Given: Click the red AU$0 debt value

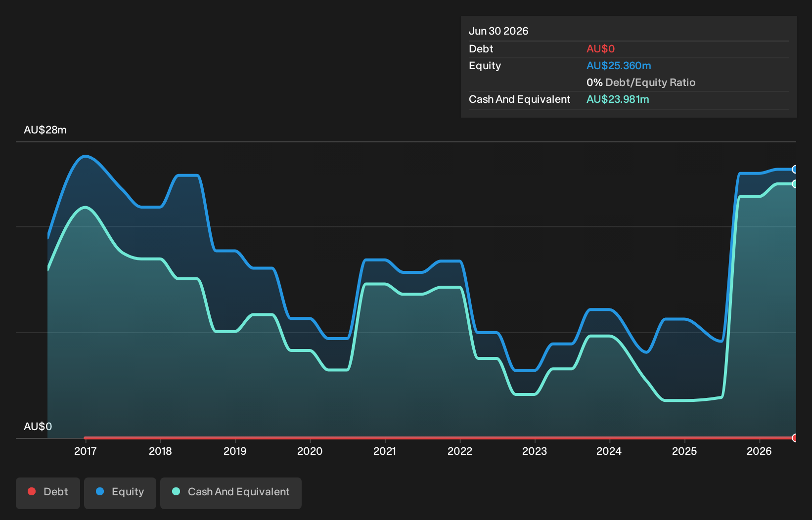Looking at the screenshot, I should tap(600, 49).
